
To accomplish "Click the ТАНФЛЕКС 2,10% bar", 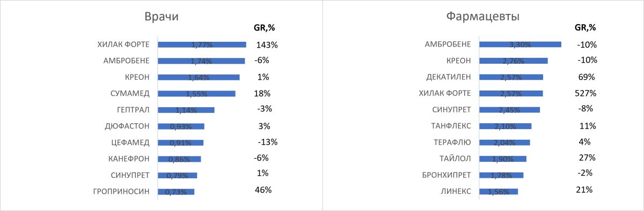I will tap(505, 126).
